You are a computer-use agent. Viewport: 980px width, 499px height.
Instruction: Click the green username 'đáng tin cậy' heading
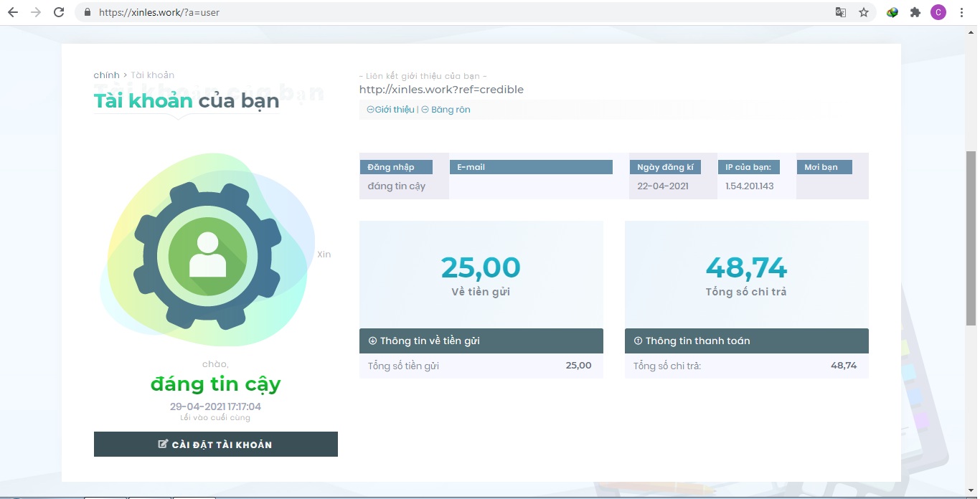pyautogui.click(x=215, y=384)
